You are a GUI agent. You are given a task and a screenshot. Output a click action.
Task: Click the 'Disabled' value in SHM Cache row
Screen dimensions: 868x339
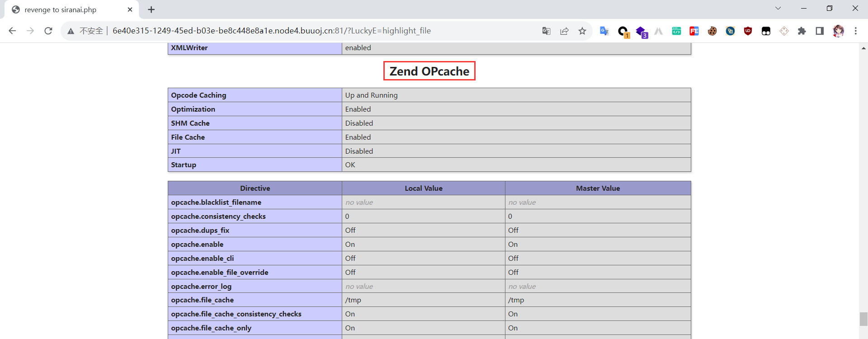(359, 123)
